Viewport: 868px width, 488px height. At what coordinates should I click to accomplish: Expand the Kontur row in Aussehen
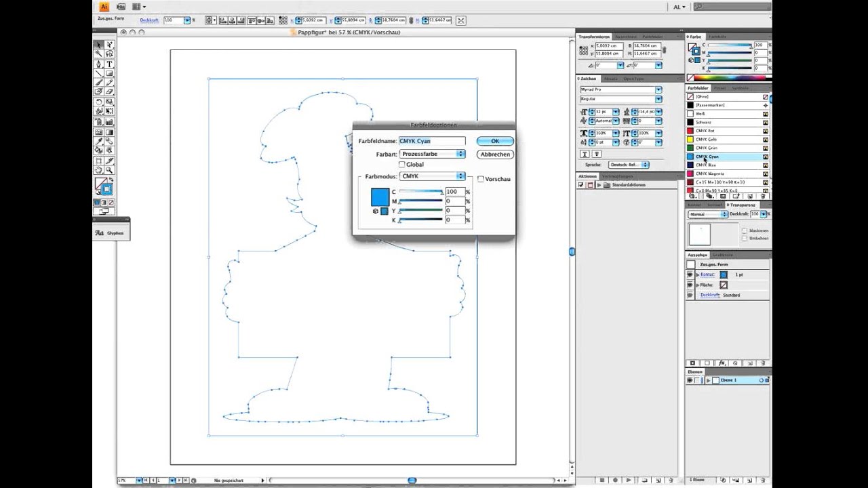coord(698,274)
